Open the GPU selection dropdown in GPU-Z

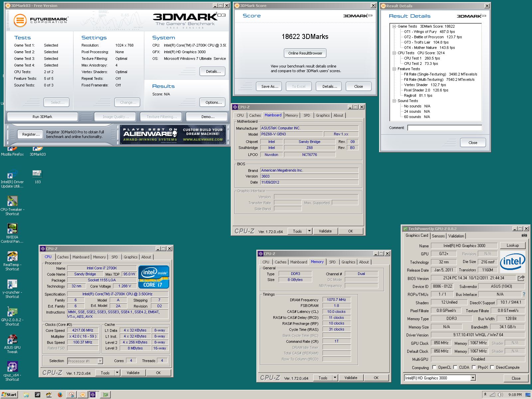(473, 378)
